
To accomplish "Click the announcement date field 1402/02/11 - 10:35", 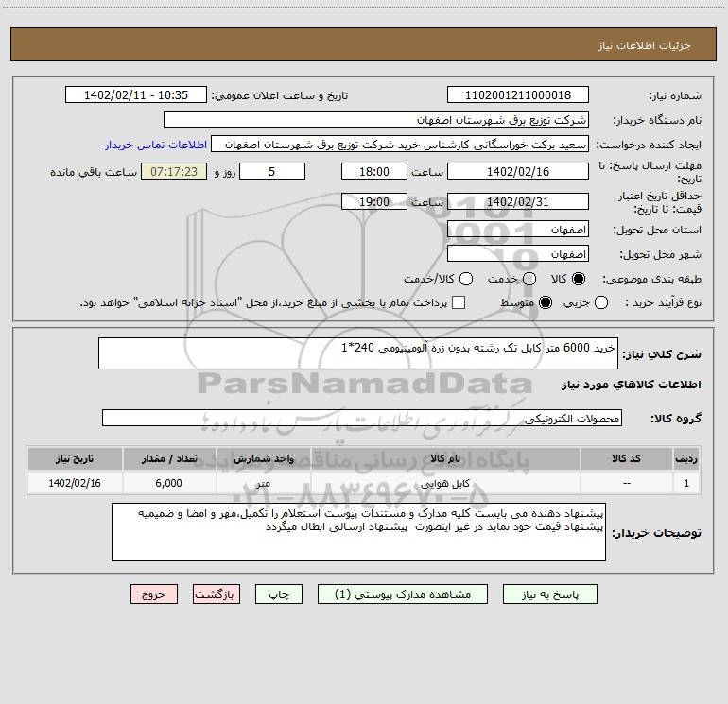I will 136,95.
